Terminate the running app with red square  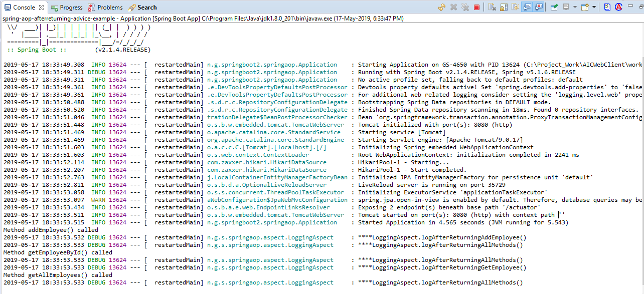476,7
